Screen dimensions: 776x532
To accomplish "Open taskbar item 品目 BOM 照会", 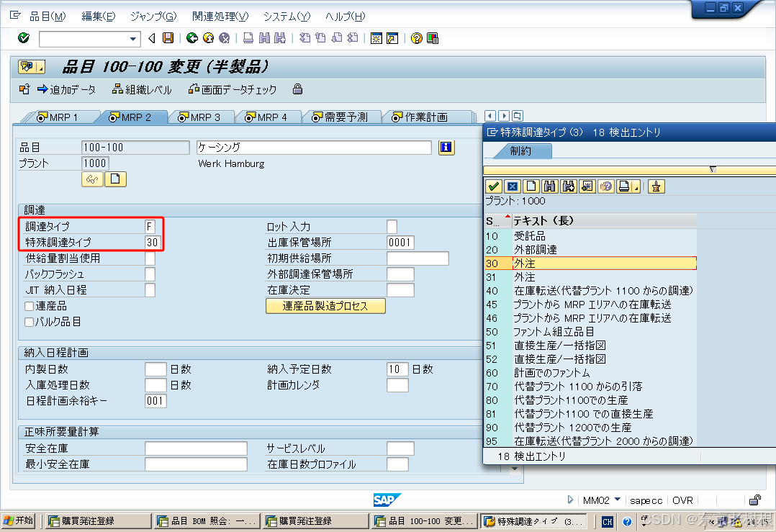I will [207, 520].
